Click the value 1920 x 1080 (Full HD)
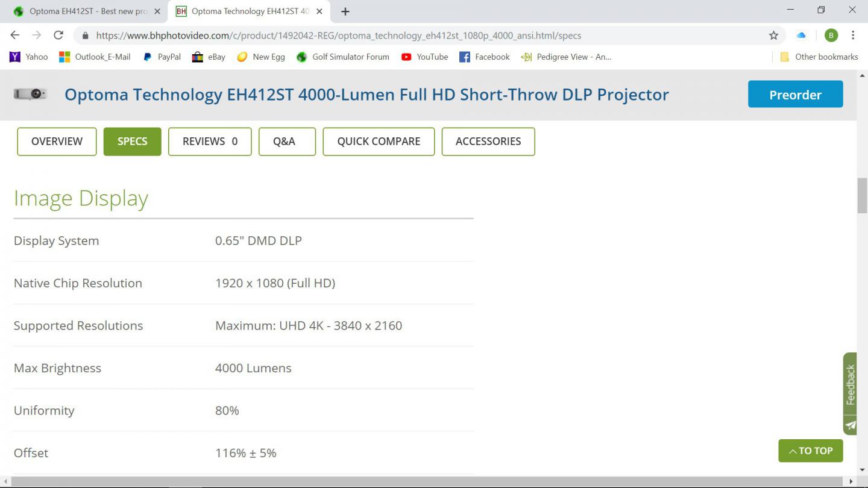The image size is (868, 488). coord(275,283)
